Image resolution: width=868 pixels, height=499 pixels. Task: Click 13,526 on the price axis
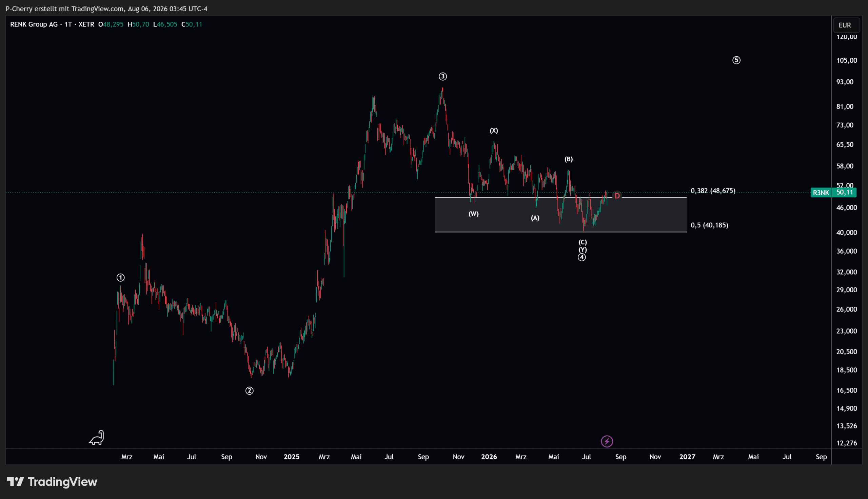tap(847, 426)
